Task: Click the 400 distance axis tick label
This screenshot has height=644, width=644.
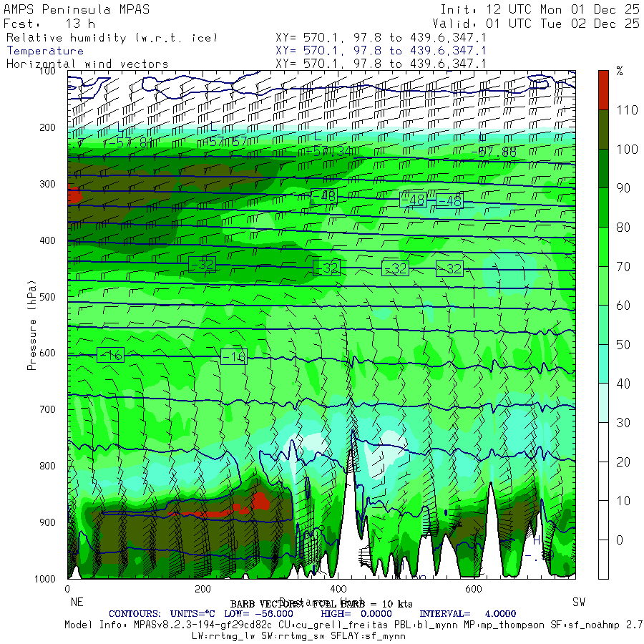Action: tap(338, 589)
